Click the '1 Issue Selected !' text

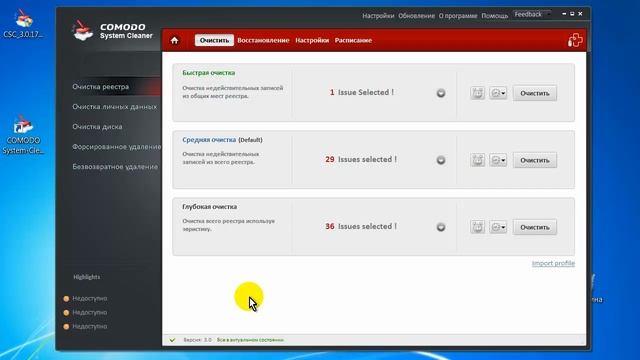click(362, 92)
